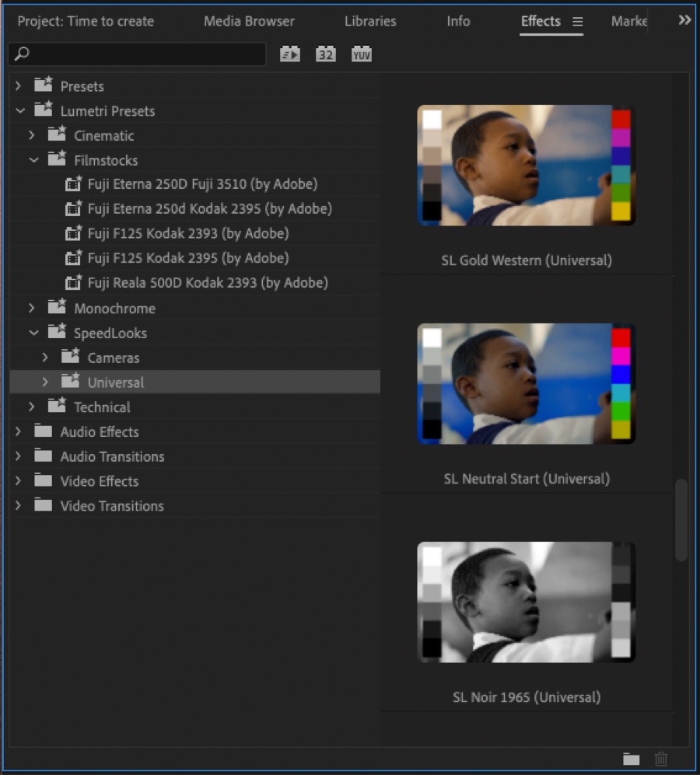Click the Monochrome folder icon
Viewport: 700px width, 775px height.
coord(57,307)
